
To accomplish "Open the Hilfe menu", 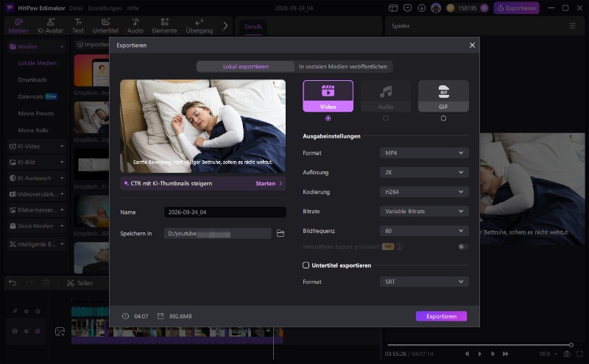I will 133,8.
